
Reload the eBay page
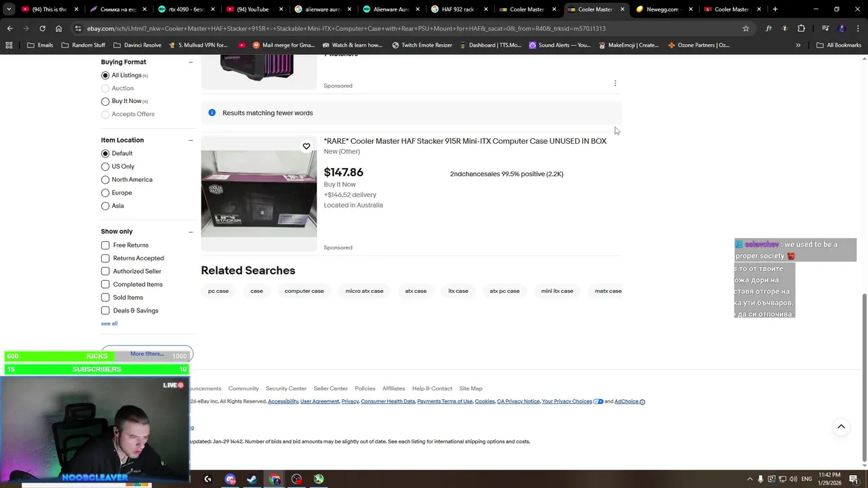click(42, 28)
